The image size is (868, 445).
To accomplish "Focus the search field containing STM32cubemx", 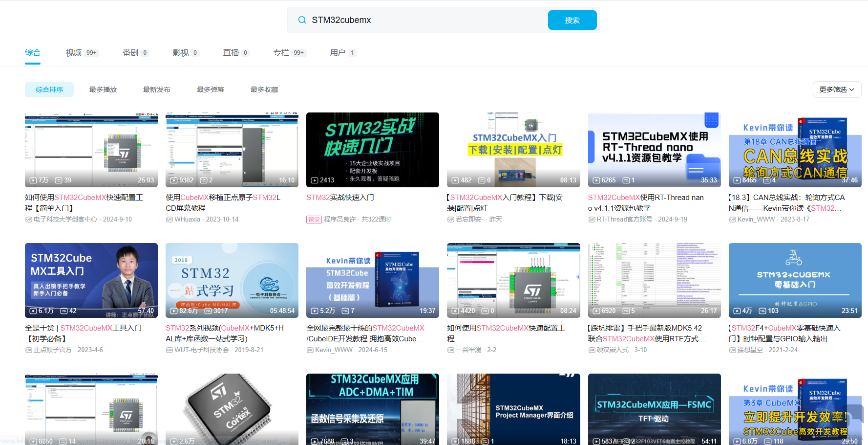I will click(x=427, y=20).
